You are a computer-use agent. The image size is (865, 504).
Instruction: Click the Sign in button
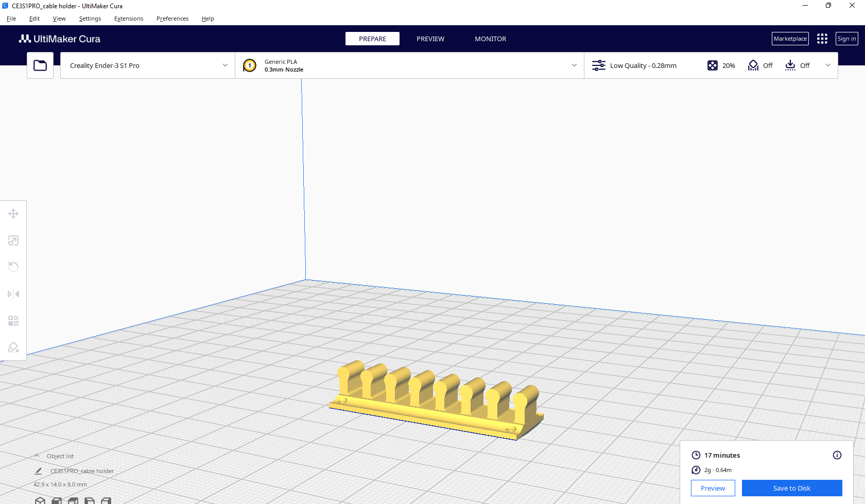pos(847,39)
